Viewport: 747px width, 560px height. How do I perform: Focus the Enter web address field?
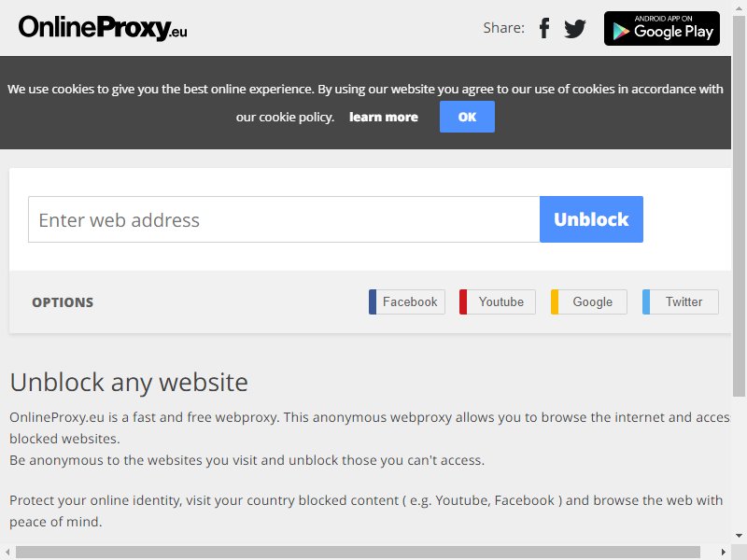pyautogui.click(x=284, y=219)
